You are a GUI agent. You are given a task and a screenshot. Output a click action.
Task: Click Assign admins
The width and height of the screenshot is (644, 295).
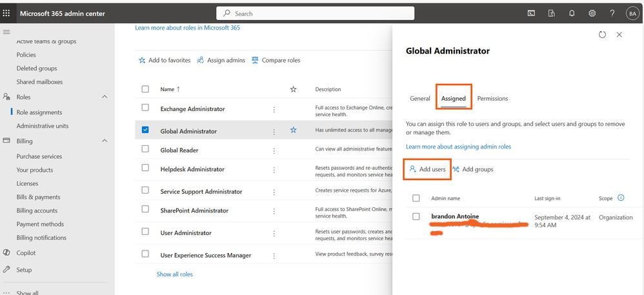tap(221, 60)
